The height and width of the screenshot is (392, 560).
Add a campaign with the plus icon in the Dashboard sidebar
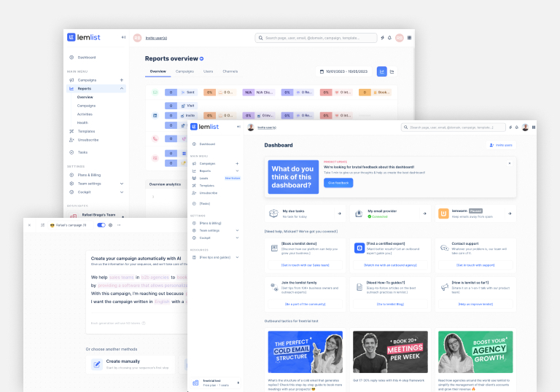pyautogui.click(x=237, y=163)
